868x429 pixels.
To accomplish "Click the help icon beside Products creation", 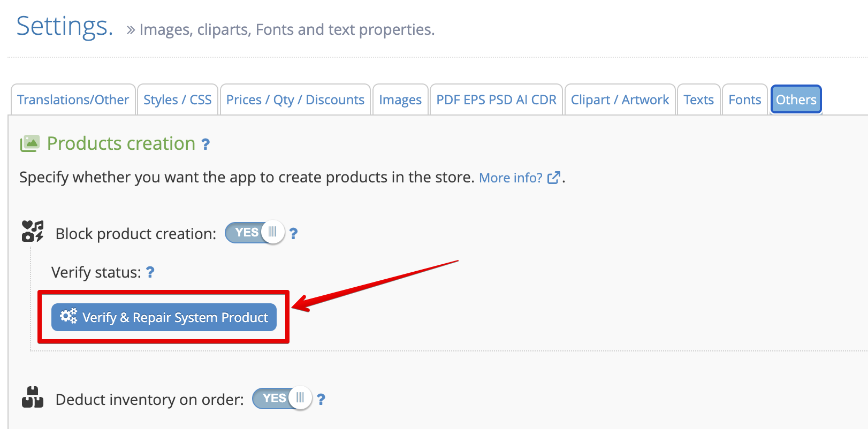I will pyautogui.click(x=205, y=144).
